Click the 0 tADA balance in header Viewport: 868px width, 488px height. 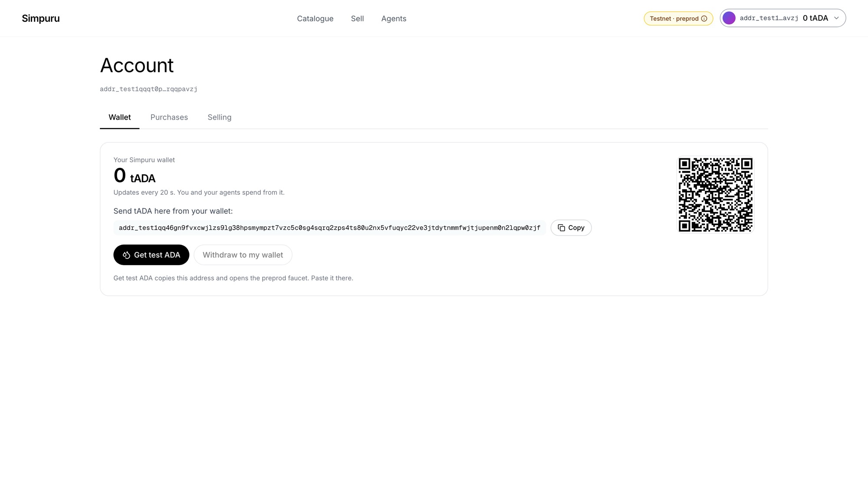[x=815, y=18]
